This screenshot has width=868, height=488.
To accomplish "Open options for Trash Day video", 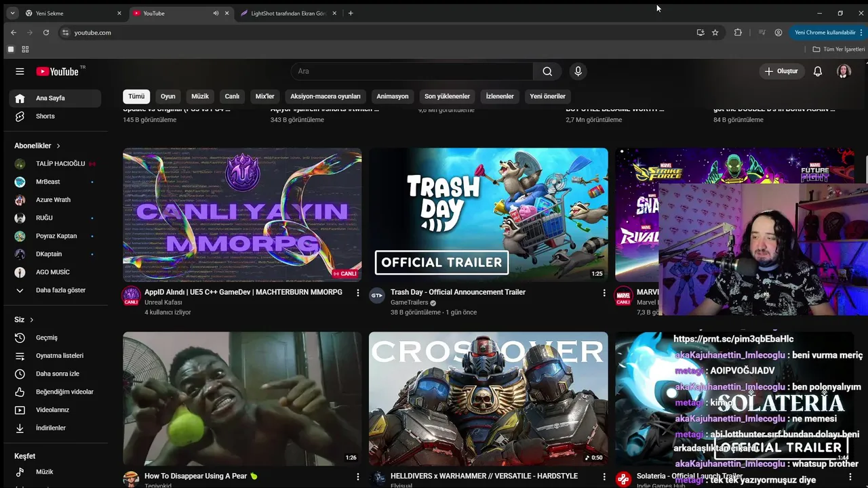I will [x=604, y=293].
